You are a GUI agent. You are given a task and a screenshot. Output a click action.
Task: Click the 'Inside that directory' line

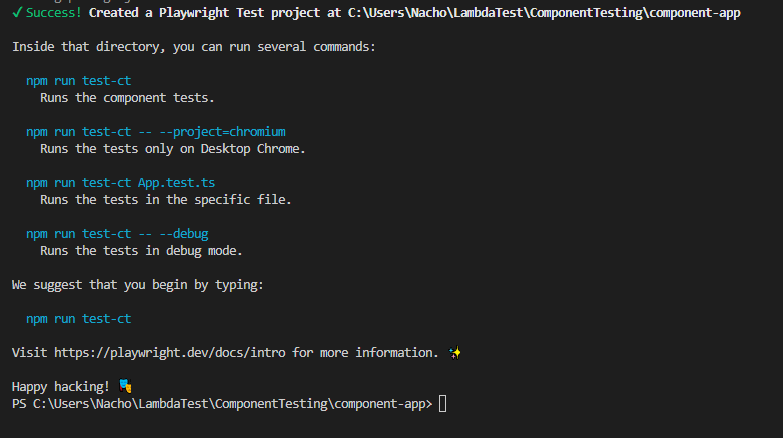[194, 47]
